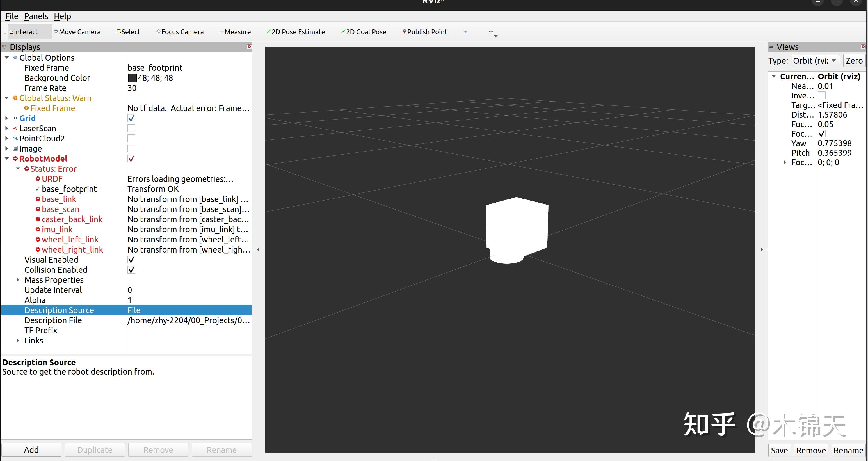Click the Fixed Frame warning status icon
Viewport: 868px width, 461px height.
pos(26,108)
